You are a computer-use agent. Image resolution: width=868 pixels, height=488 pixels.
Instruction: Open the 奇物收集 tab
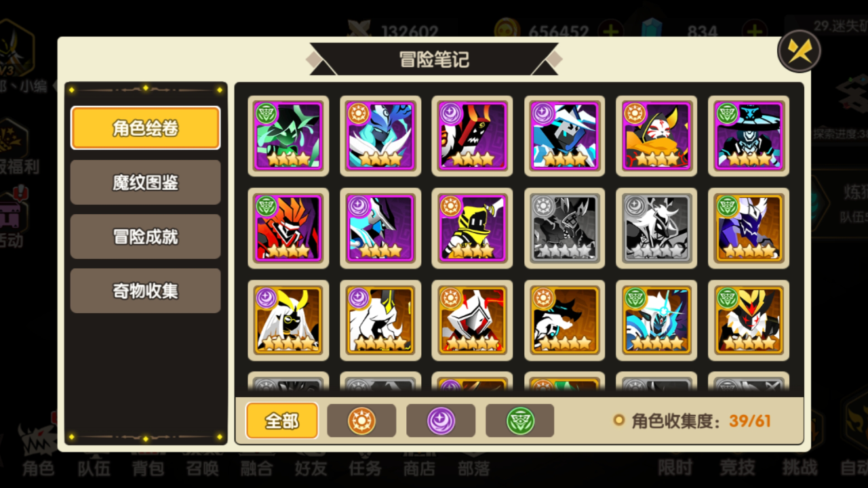[146, 291]
